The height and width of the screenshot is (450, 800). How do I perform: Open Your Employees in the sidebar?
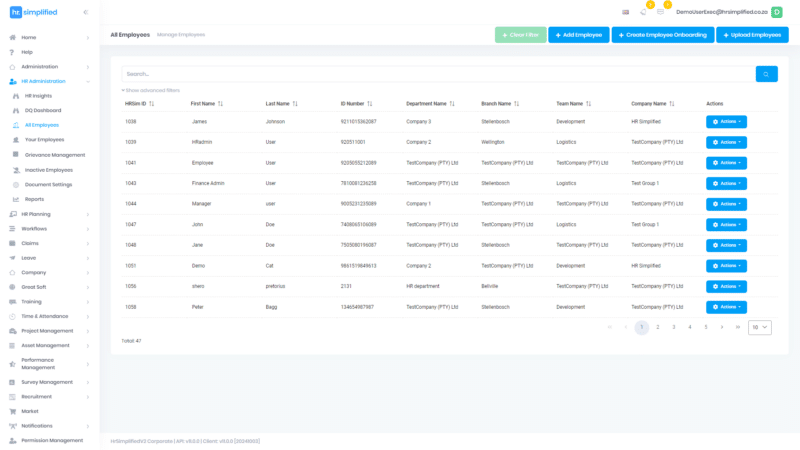point(44,140)
